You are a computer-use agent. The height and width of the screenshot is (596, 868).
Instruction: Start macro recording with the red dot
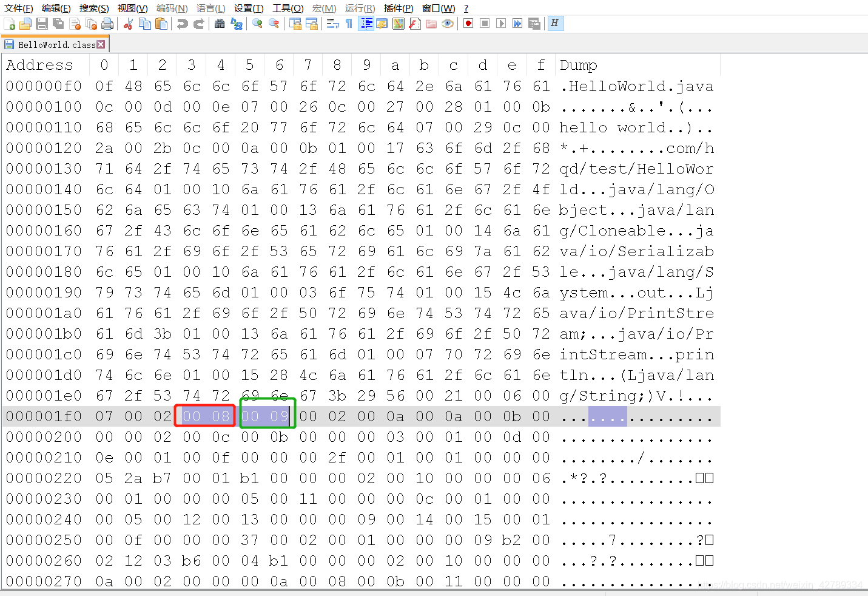[x=468, y=24]
